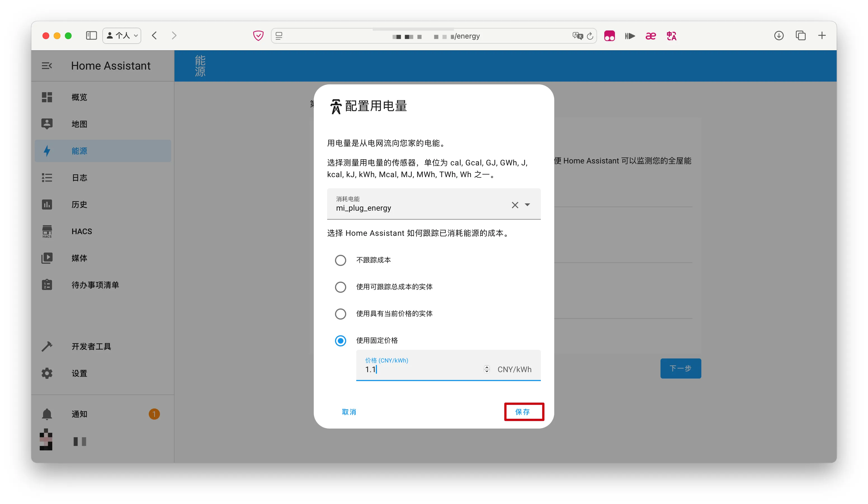The height and width of the screenshot is (504, 868).
Task: Click the 取消 cancel button
Action: click(x=349, y=412)
